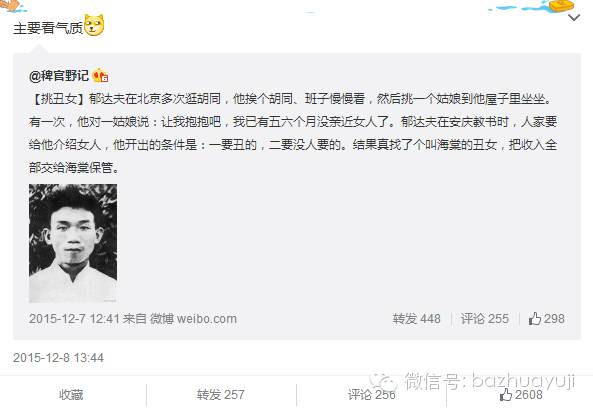Open the @稗官野记 profile link
Screen dimensions: 593x410
59,76
